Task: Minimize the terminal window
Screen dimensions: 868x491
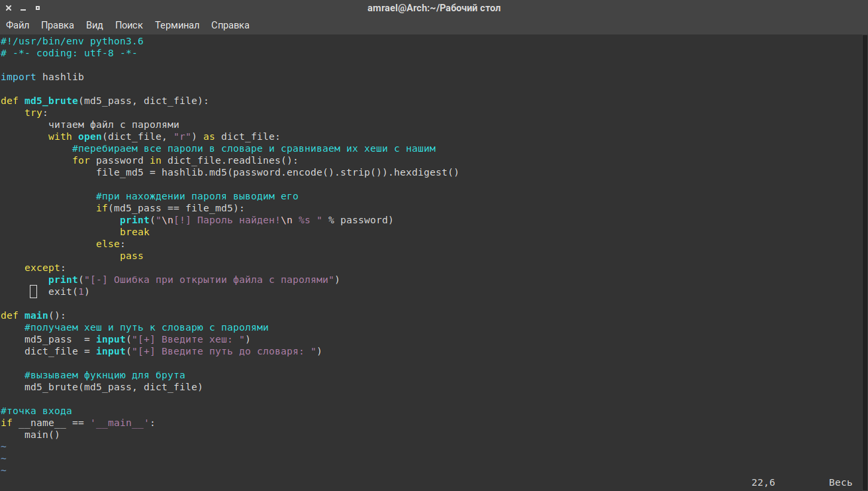Action: tap(23, 8)
